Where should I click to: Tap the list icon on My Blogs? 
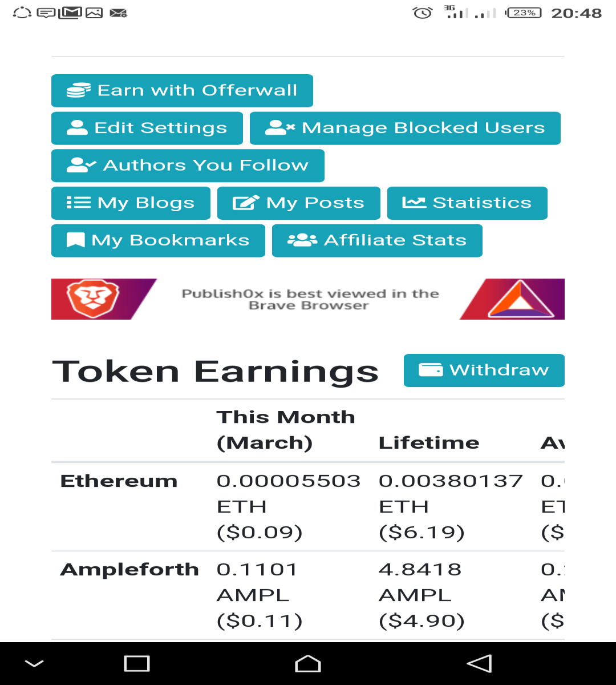pos(79,203)
